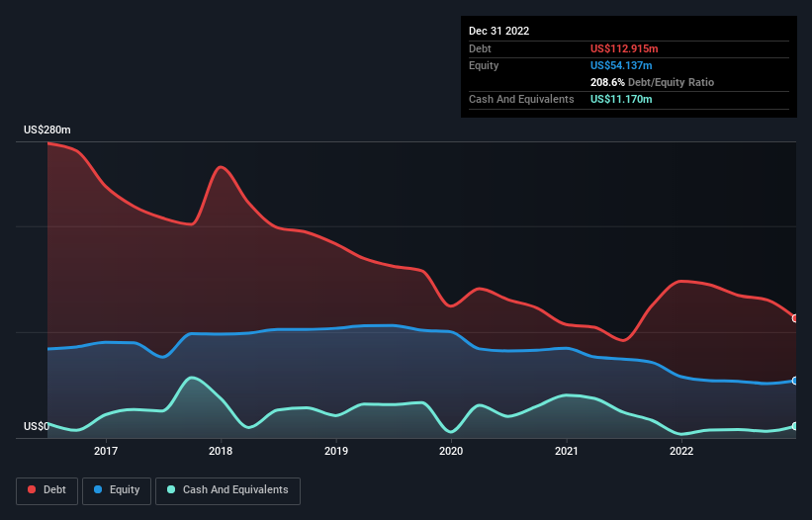Click the teal Cash endpoint marker on chart
Image resolution: width=812 pixels, height=520 pixels.
(795, 426)
